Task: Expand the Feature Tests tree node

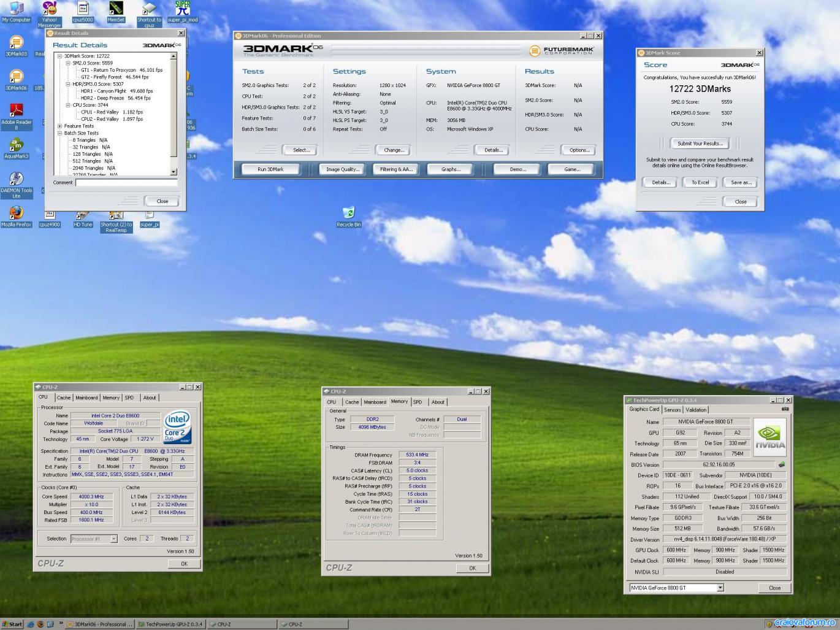Action: pyautogui.click(x=59, y=126)
